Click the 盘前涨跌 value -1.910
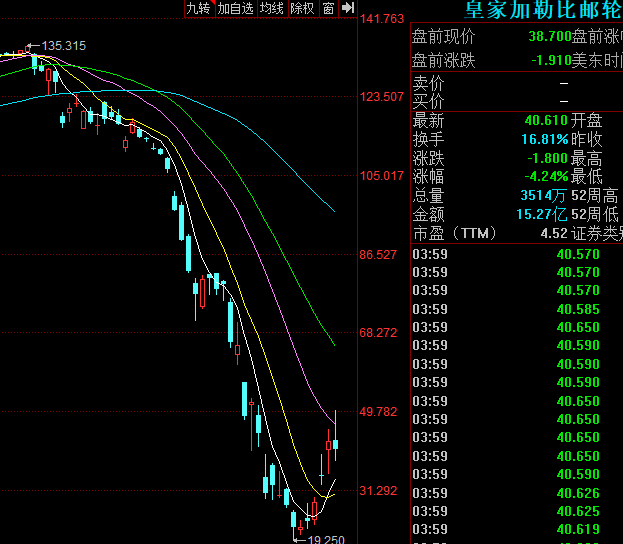This screenshot has width=623, height=544. (x=551, y=60)
